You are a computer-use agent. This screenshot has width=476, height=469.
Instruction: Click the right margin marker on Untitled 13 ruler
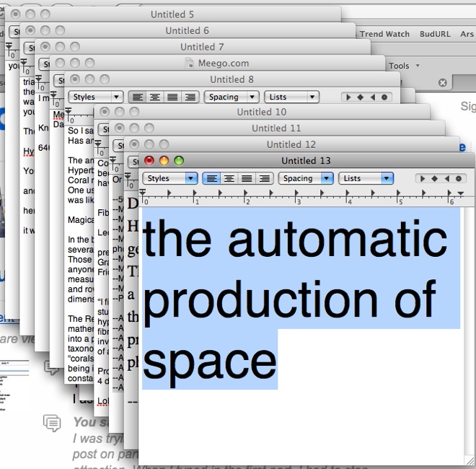461,193
